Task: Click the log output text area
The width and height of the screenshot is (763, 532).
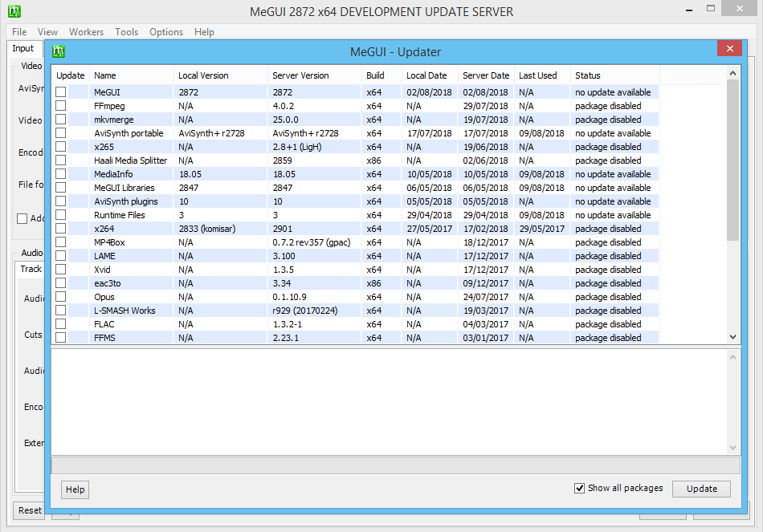Action: (390, 402)
